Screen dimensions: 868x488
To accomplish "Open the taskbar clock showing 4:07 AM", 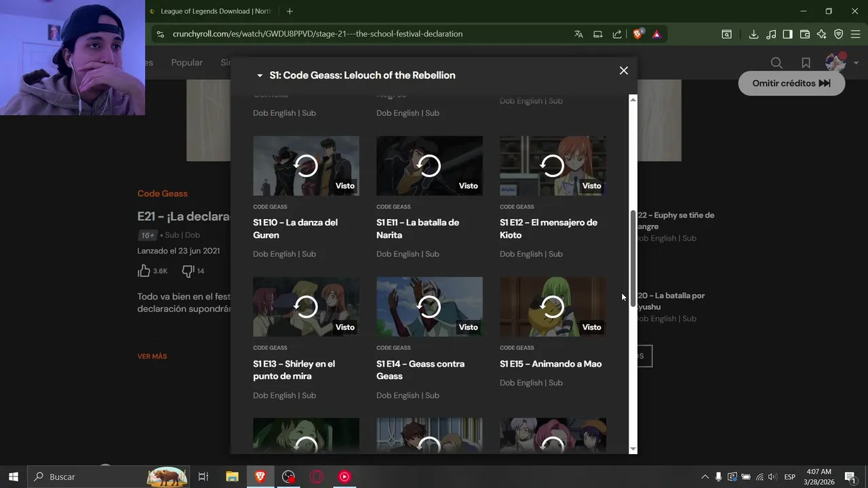I will click(x=818, y=476).
